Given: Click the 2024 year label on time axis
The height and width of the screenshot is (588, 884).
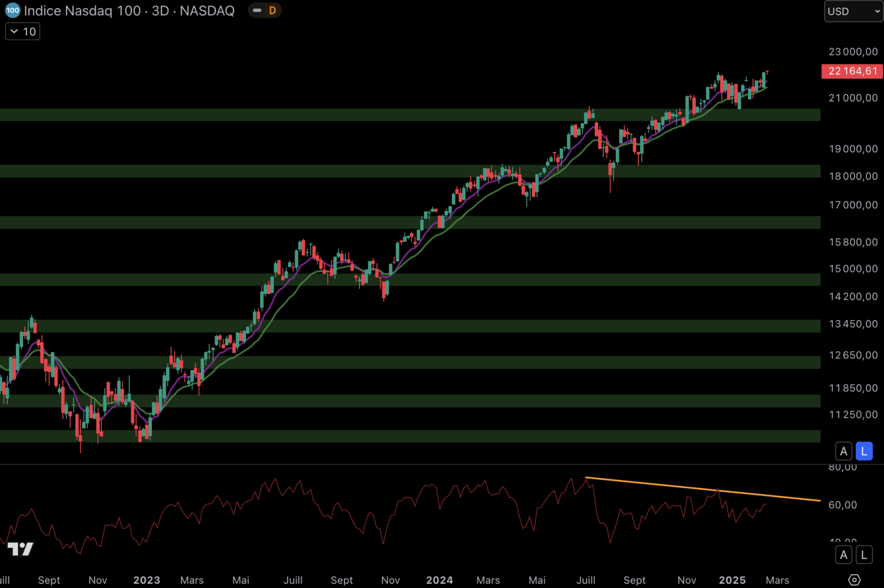Looking at the screenshot, I should click(x=439, y=580).
